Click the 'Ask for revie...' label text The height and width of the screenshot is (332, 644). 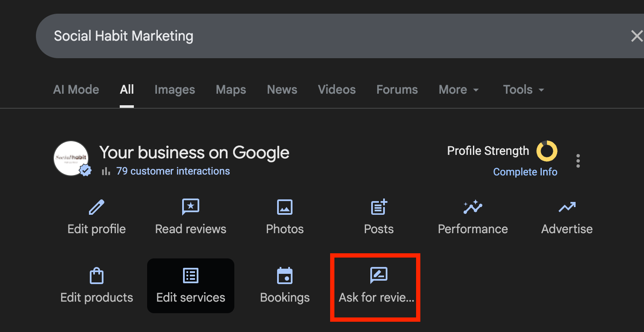pos(376,297)
